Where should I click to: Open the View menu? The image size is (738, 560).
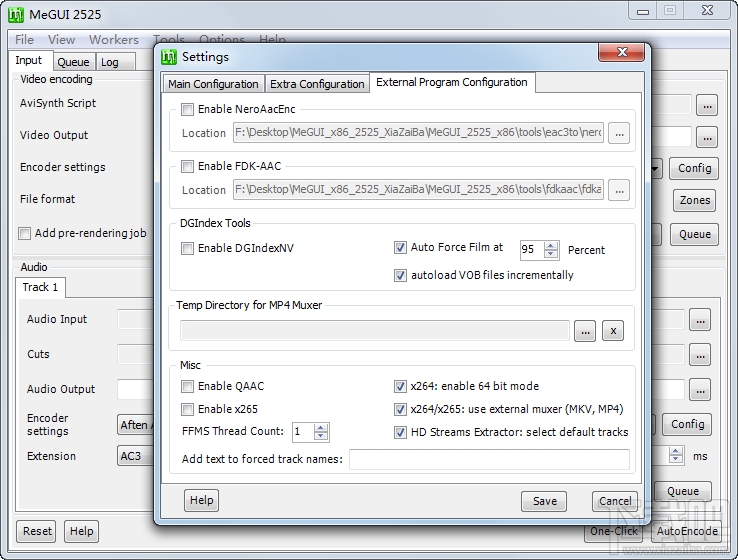coord(61,40)
